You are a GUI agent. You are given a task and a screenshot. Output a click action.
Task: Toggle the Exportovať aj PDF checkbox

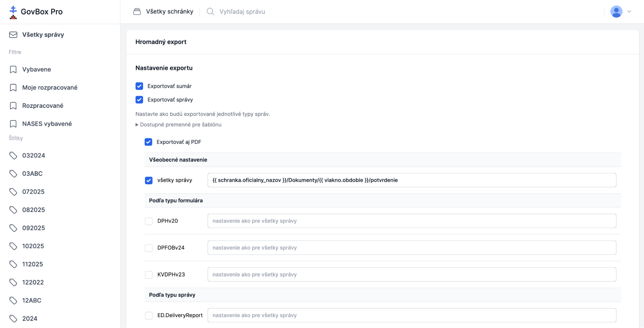[x=148, y=142]
